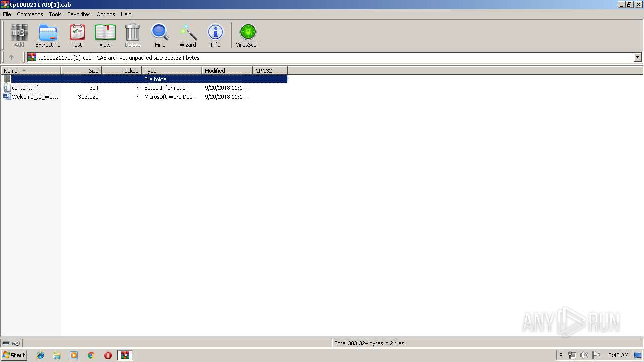Click the Action Center flag icon
This screenshot has height=362, width=644.
pos(596,355)
